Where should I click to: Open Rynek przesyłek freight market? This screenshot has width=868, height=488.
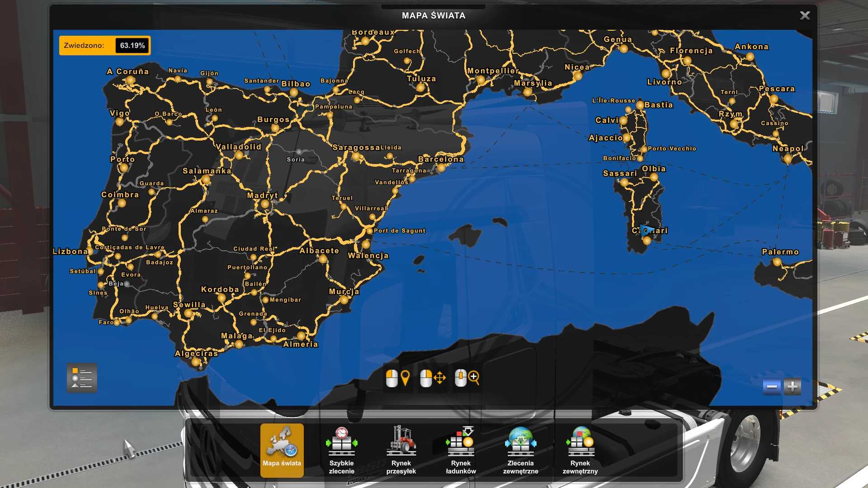(x=401, y=450)
